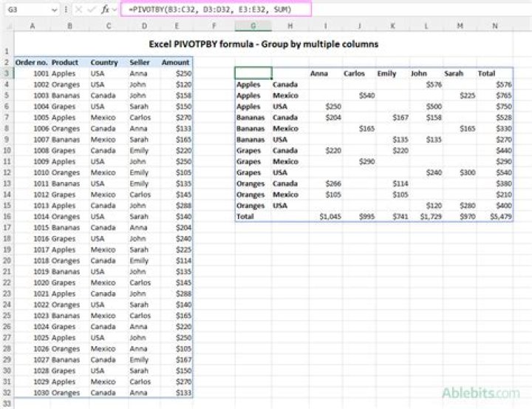Viewport: 532px width, 409px height.
Task: Click the John column header in pivot
Action: (x=419, y=73)
